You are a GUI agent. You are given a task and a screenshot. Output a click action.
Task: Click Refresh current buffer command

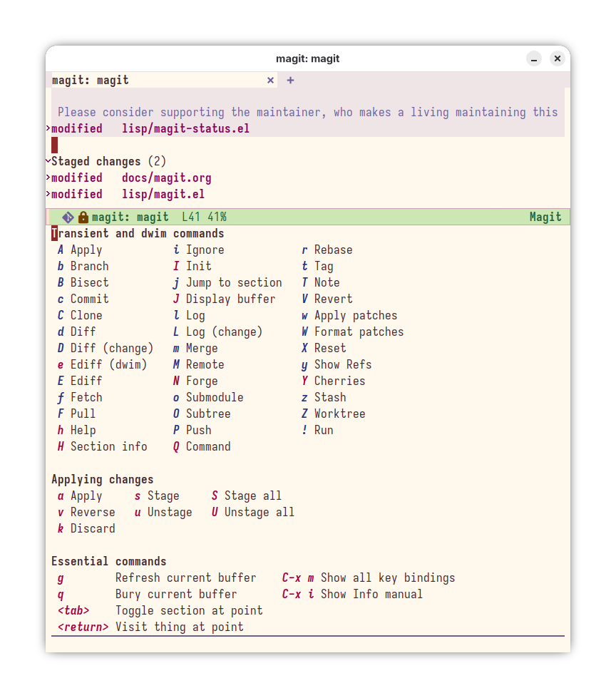click(x=157, y=578)
